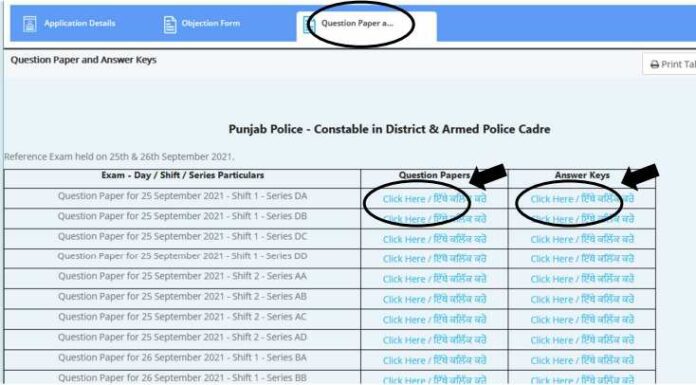The width and height of the screenshot is (696, 385).
Task: Open answer key link for Shift 2 Series AA
Action: (x=582, y=279)
